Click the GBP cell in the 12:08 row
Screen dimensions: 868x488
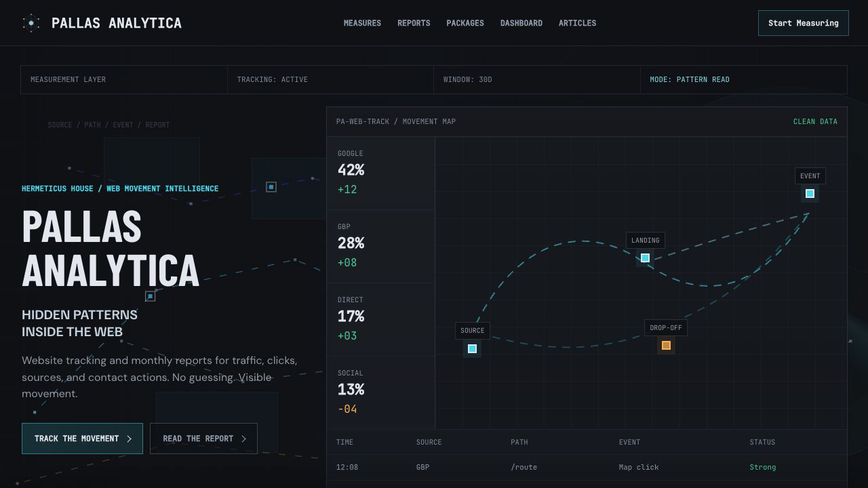pos(422,467)
